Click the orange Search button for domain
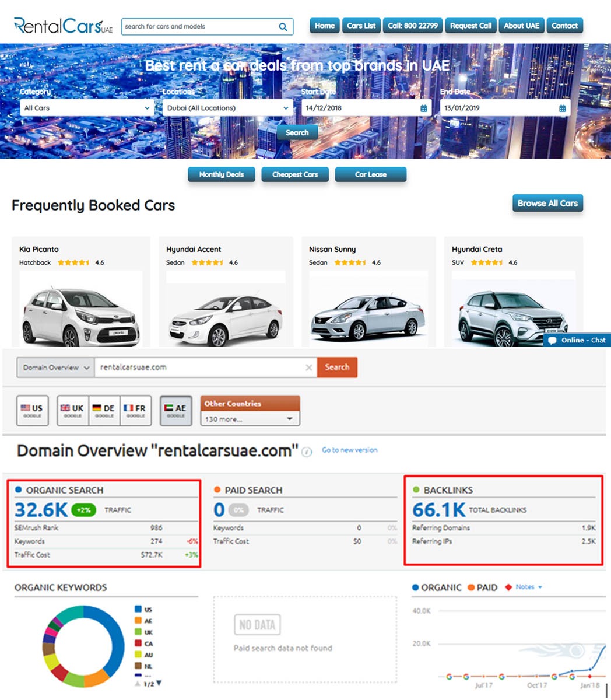Image resolution: width=611 pixels, height=700 pixels. (x=337, y=367)
